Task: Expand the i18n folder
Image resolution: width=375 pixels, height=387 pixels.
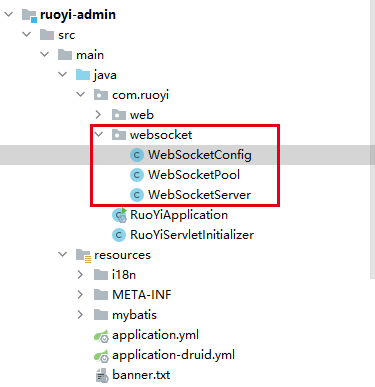Action: [80, 275]
